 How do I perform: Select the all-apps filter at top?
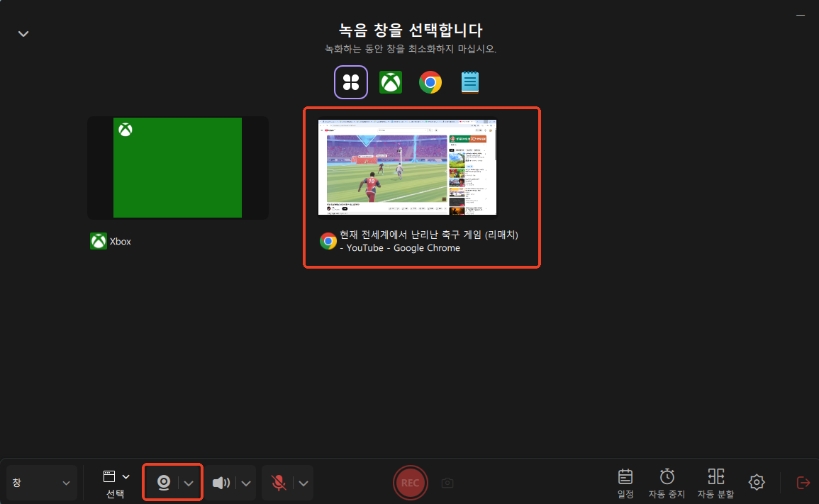(x=351, y=82)
